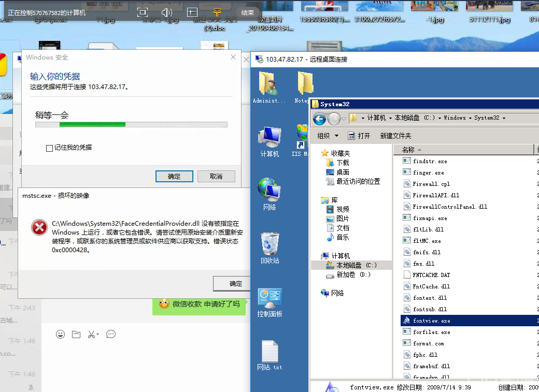Select the format.com file

[428, 343]
